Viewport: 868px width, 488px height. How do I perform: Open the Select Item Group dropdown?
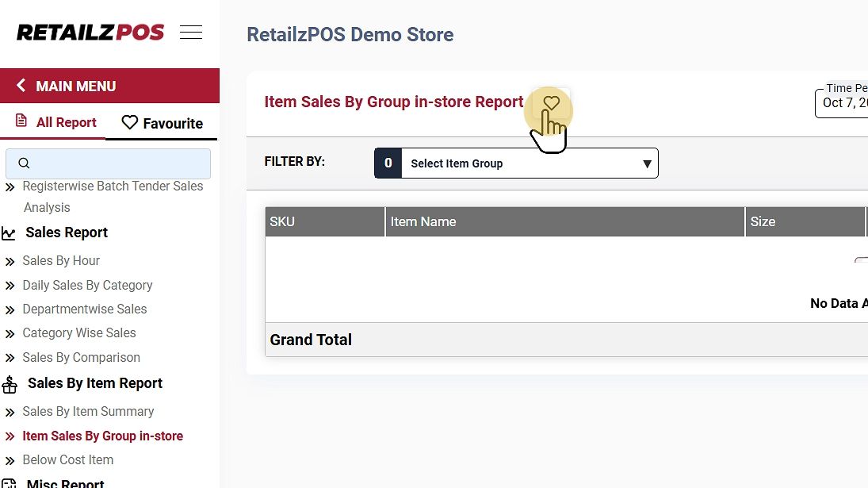[x=530, y=163]
